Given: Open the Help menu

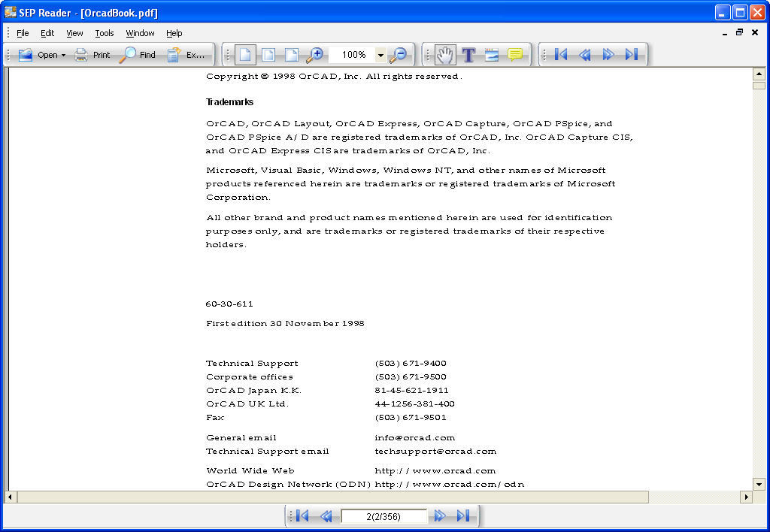Looking at the screenshot, I should pyautogui.click(x=174, y=33).
